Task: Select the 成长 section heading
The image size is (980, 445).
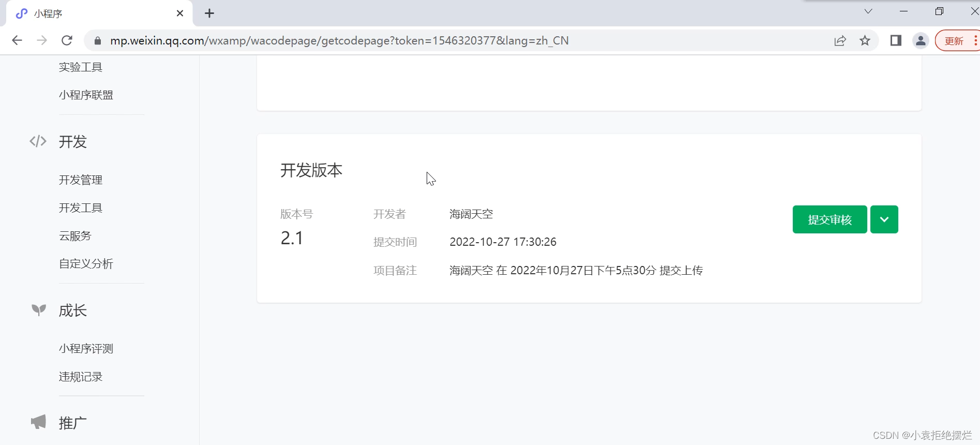Action: tap(72, 310)
